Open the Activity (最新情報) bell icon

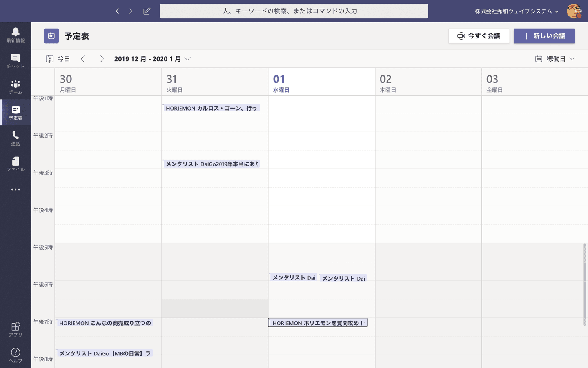pyautogui.click(x=15, y=35)
